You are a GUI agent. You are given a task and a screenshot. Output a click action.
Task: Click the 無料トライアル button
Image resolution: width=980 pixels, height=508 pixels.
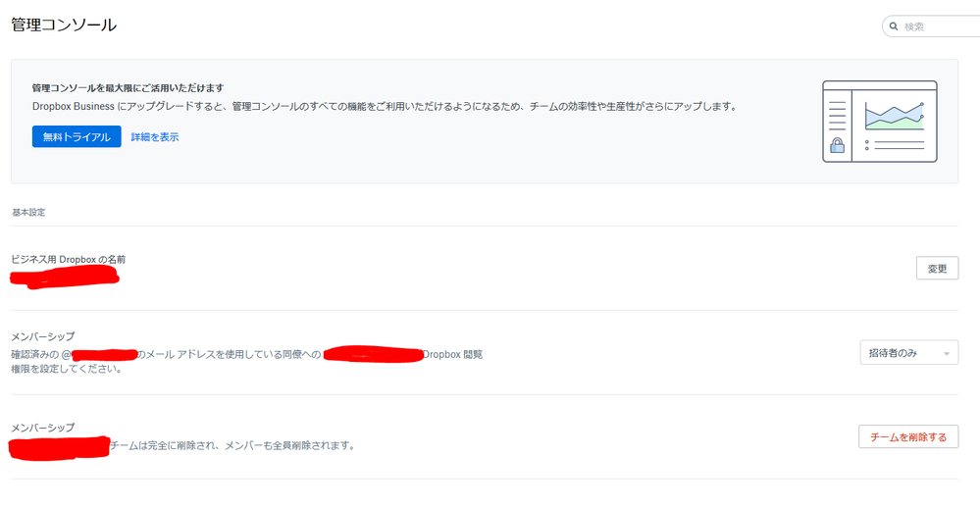77,137
